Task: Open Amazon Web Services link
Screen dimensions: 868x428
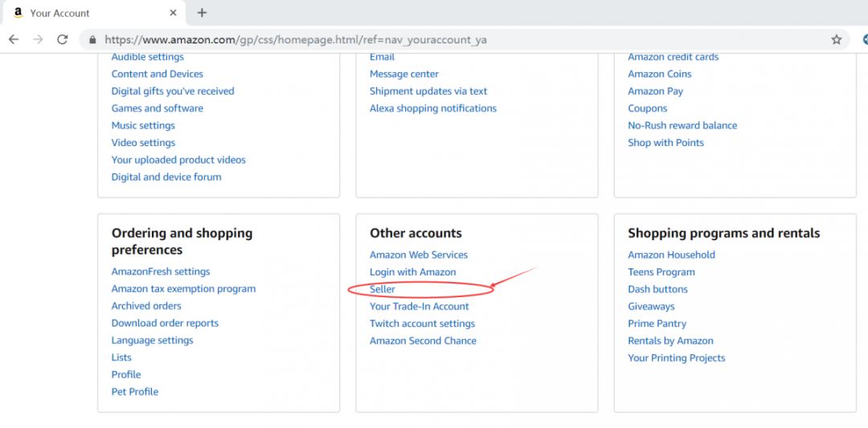Action: [x=418, y=255]
